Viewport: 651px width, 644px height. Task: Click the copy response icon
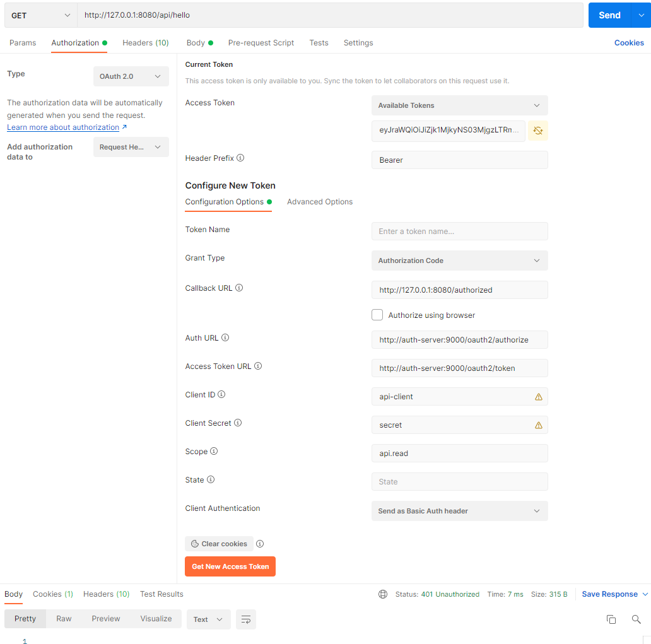pyautogui.click(x=611, y=619)
